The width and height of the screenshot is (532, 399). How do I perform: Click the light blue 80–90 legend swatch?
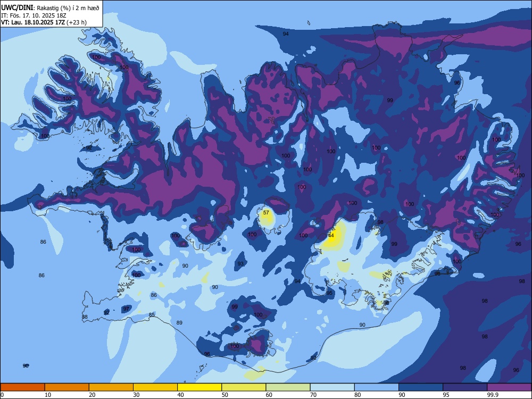(x=377, y=387)
